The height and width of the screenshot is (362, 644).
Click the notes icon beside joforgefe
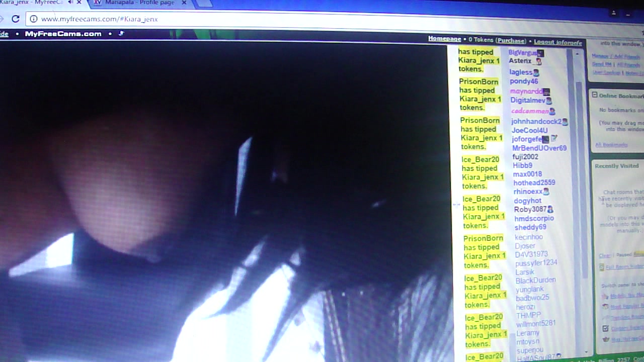pos(554,138)
